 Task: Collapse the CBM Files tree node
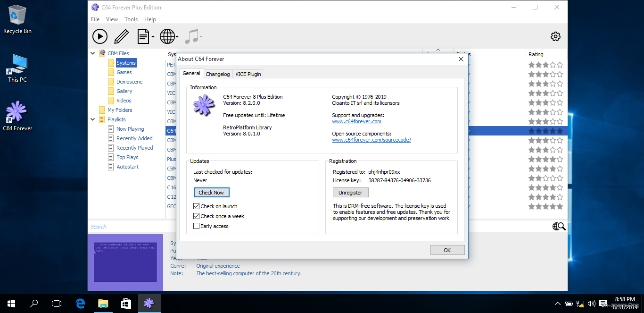point(93,53)
